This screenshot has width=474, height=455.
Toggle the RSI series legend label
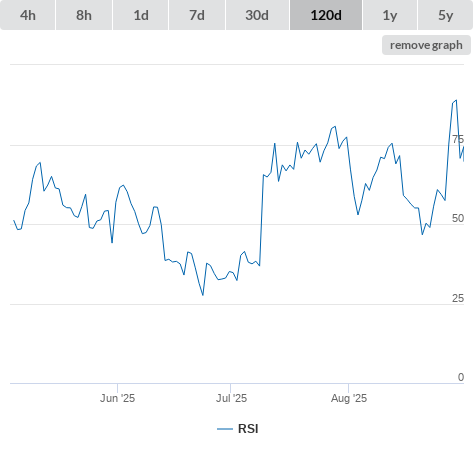[248, 429]
